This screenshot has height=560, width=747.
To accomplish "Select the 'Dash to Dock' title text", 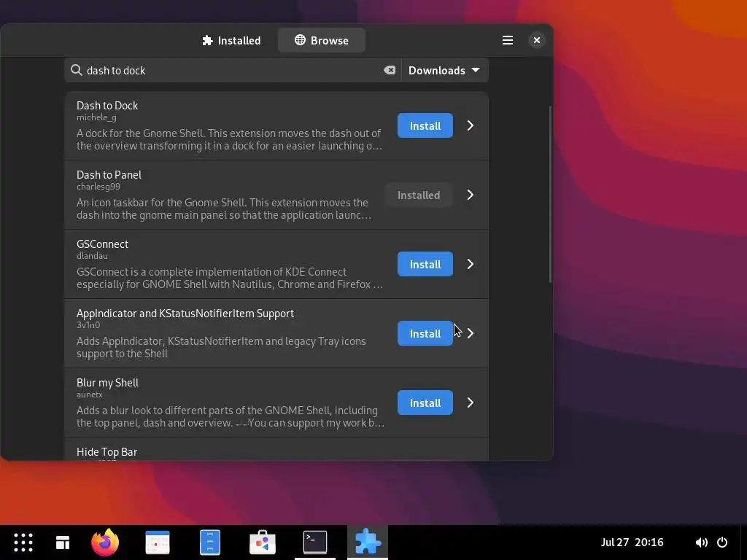I will pyautogui.click(x=107, y=106).
